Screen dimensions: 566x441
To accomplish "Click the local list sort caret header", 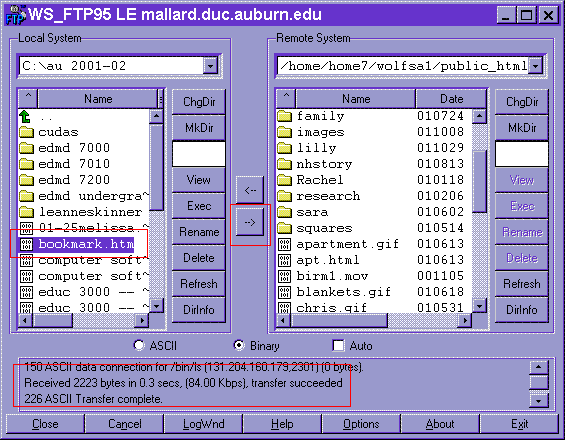I will [x=29, y=98].
